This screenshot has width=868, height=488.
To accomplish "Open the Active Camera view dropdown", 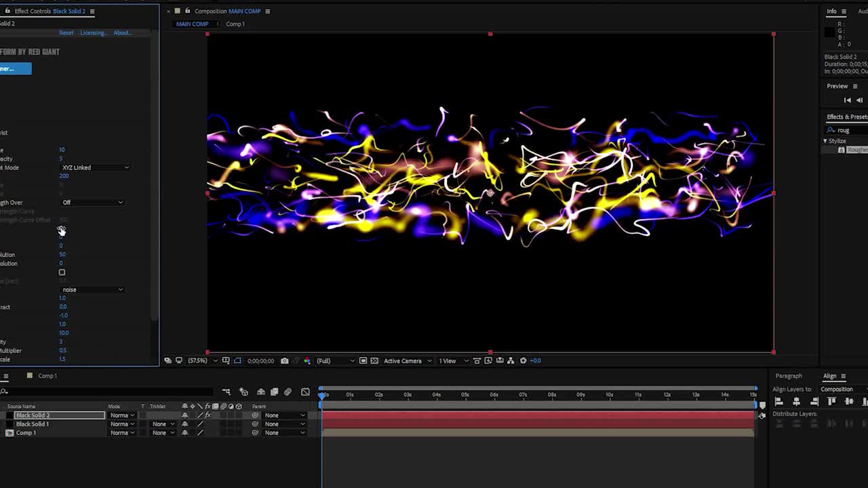I will coord(407,361).
